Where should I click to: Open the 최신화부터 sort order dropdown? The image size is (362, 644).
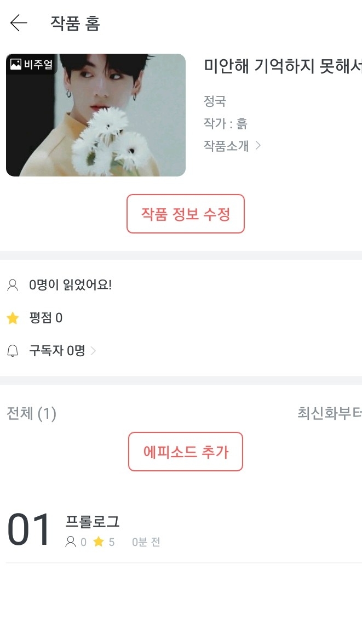(x=329, y=413)
